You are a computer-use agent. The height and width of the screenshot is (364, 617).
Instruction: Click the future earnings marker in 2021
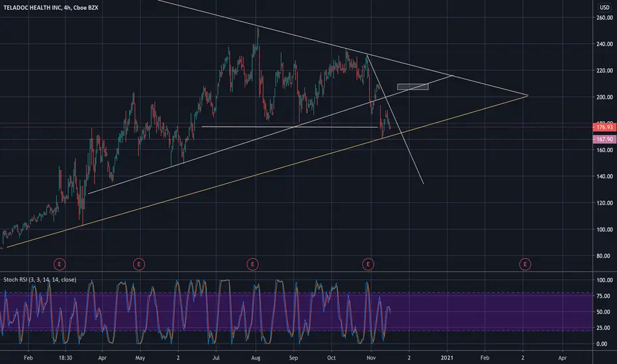tap(525, 264)
